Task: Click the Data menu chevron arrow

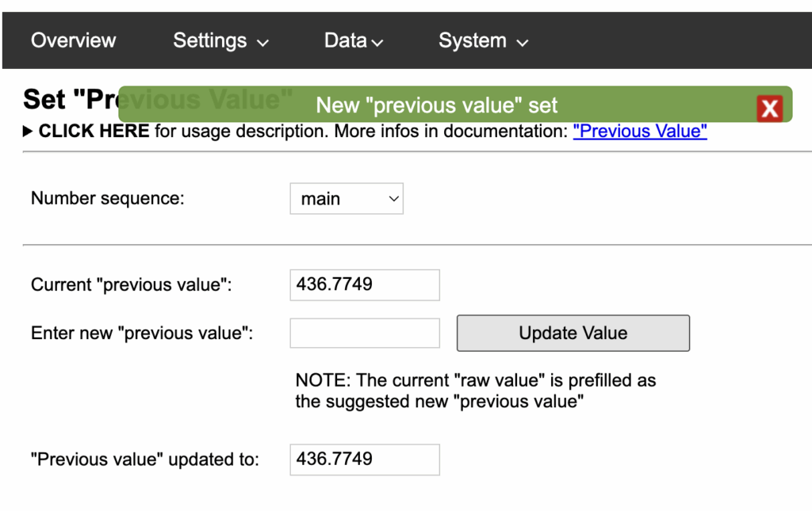Action: pos(377,43)
